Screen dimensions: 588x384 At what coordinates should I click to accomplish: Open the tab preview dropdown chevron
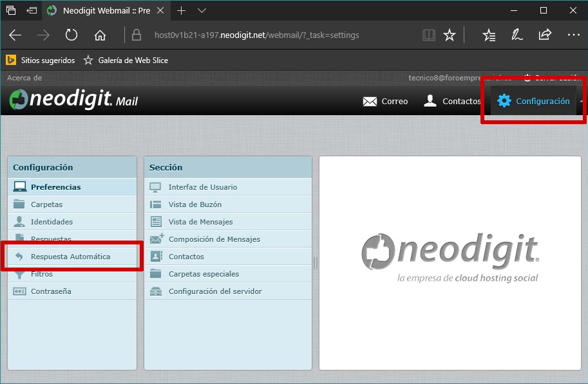(x=202, y=10)
